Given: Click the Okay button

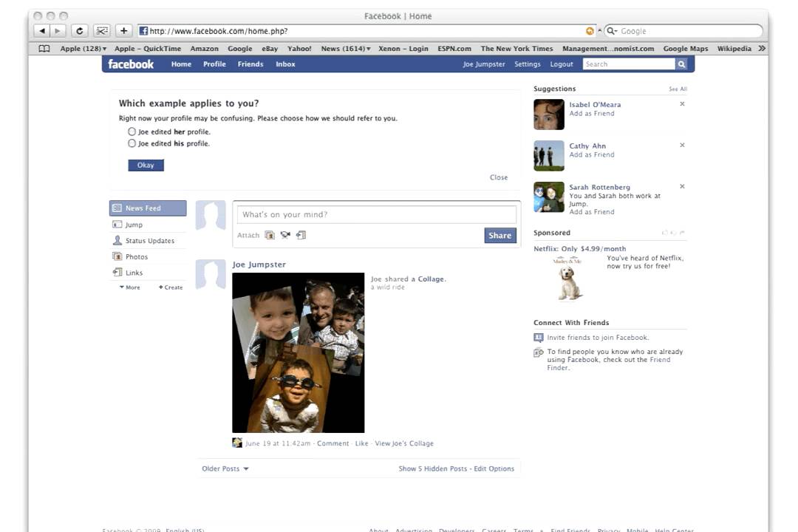Looking at the screenshot, I should pos(146,166).
